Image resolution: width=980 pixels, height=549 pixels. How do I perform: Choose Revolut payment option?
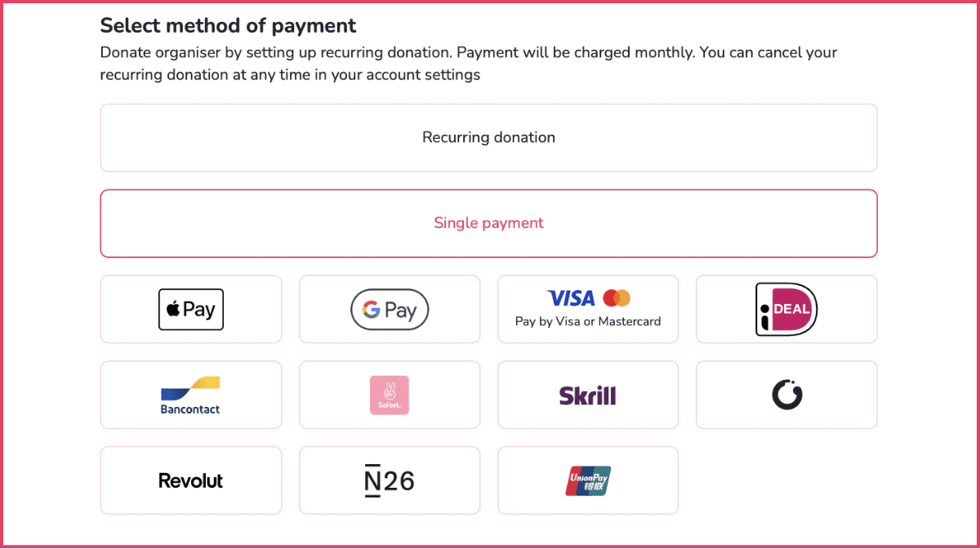190,480
